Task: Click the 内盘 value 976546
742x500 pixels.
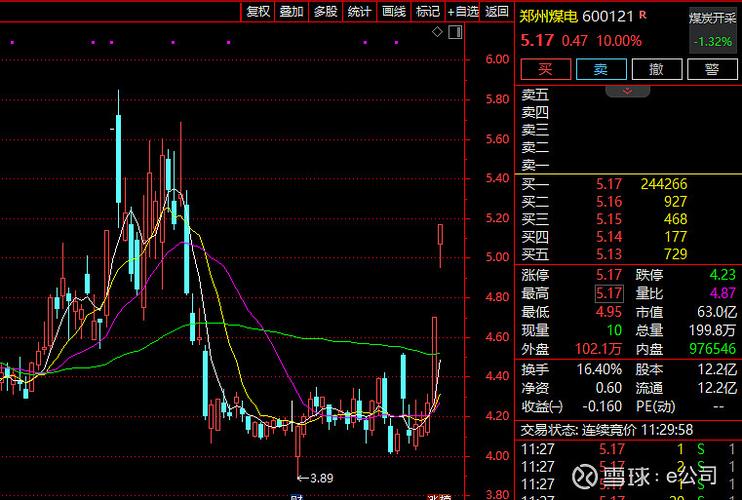Action: [713, 349]
